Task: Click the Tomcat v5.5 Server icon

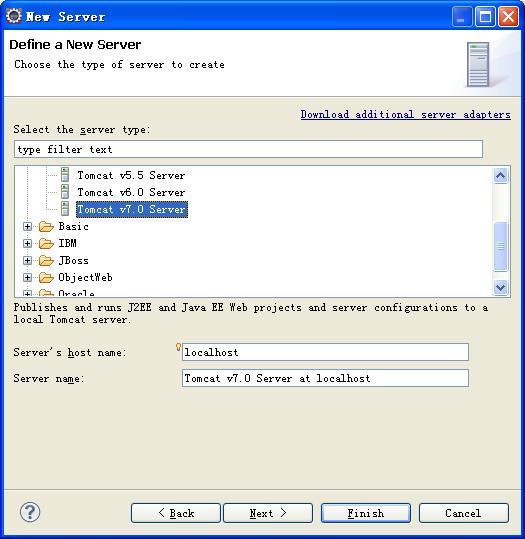Action: pos(65,175)
